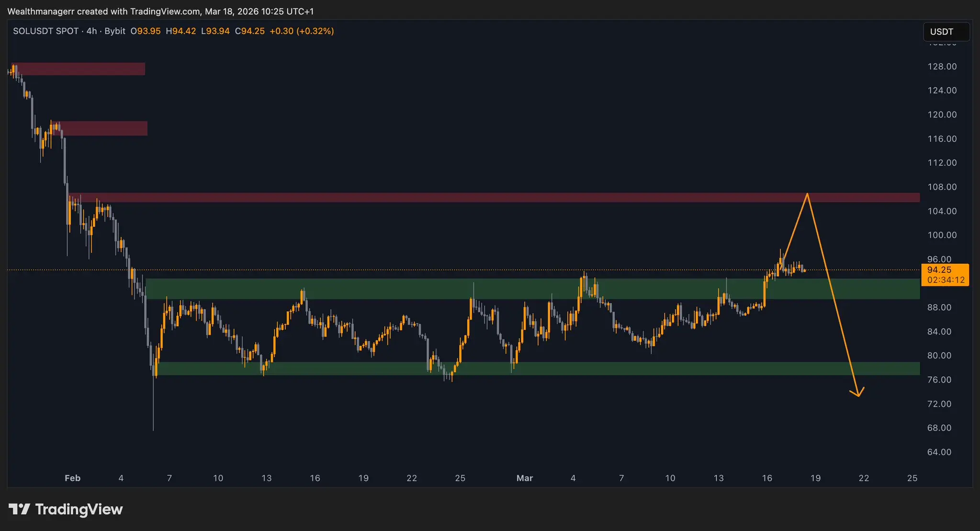
Task: Click the long red resistance band near 106
Action: click(479, 197)
